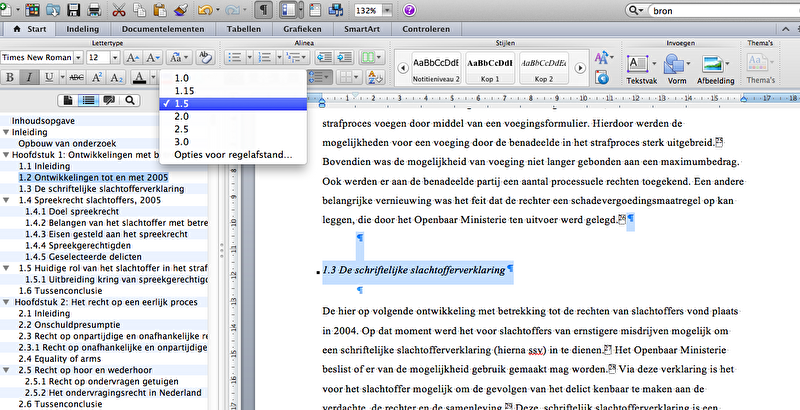Click the Format Painter brush icon
Viewport: 800px width, 410px height.
coord(180,10)
